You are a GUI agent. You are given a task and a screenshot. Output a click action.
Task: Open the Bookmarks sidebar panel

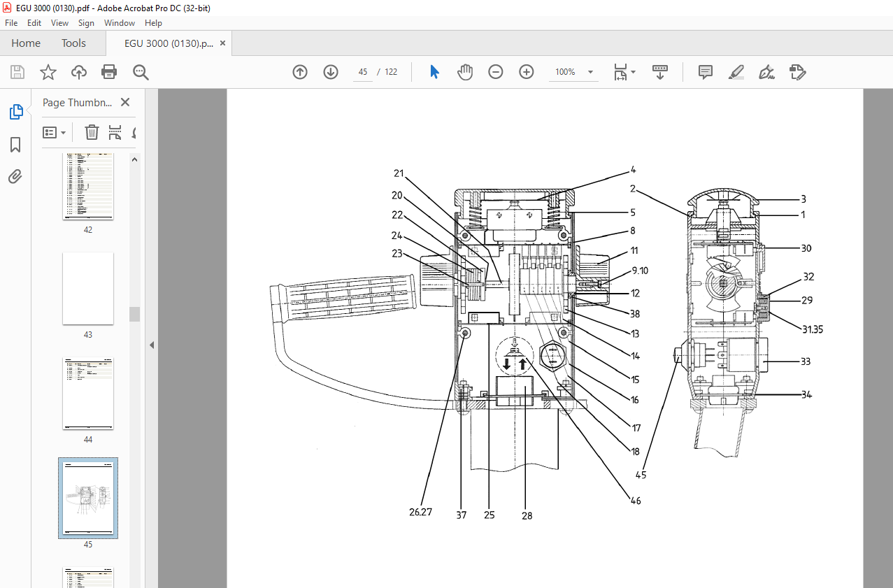click(x=15, y=145)
